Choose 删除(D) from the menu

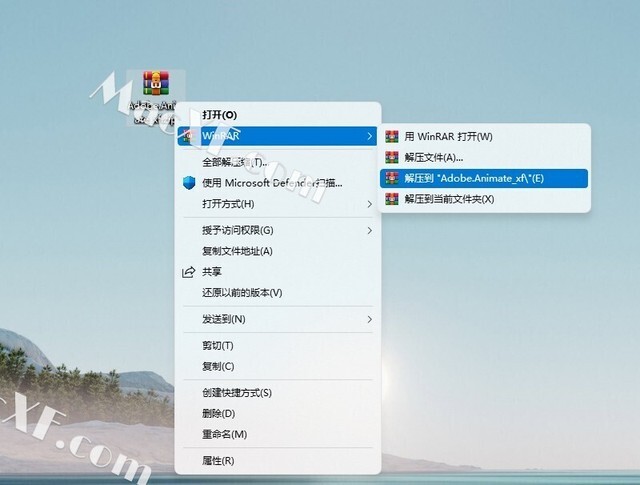tap(278, 414)
